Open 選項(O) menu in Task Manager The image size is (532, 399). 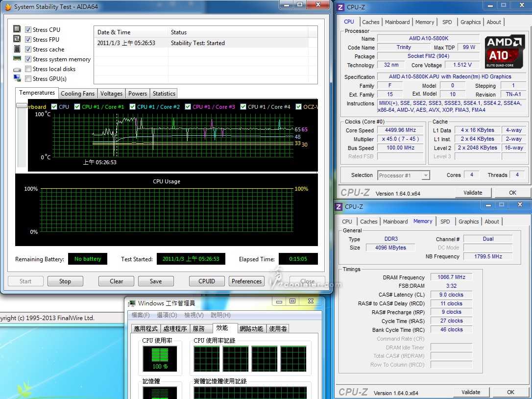click(x=167, y=315)
